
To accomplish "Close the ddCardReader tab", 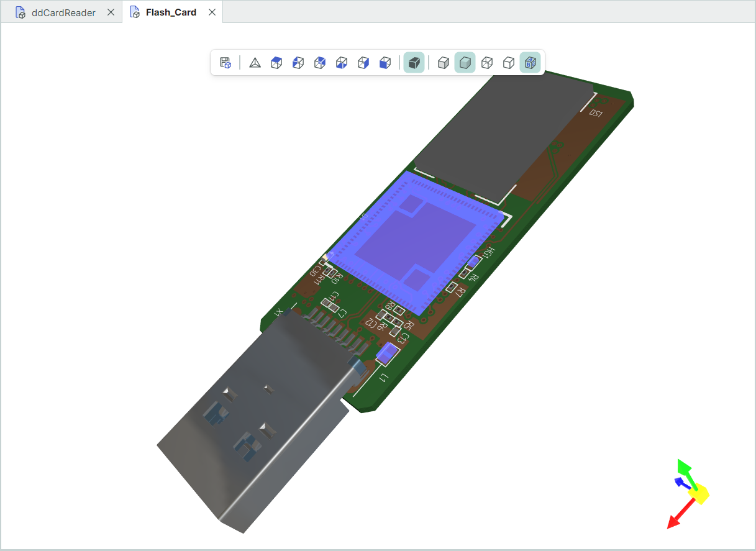I will pyautogui.click(x=111, y=12).
